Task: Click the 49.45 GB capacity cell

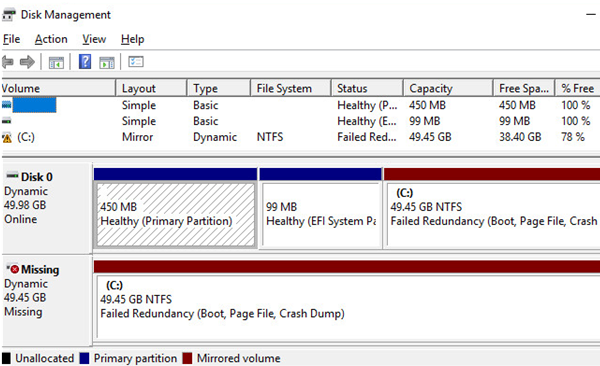Action: pyautogui.click(x=430, y=137)
